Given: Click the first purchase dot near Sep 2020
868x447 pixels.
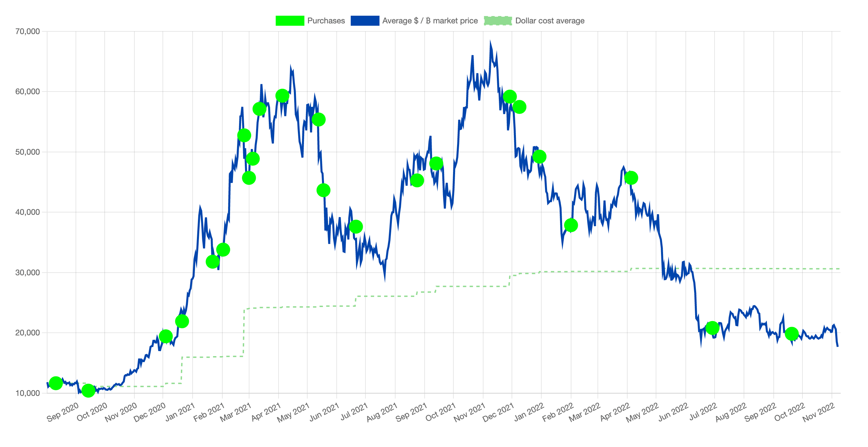Looking at the screenshot, I should (56, 383).
